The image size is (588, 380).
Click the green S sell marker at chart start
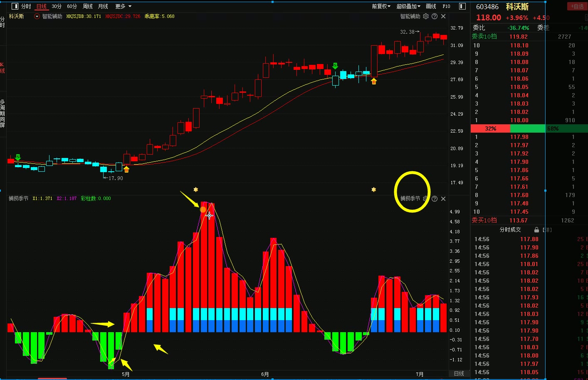(18, 157)
